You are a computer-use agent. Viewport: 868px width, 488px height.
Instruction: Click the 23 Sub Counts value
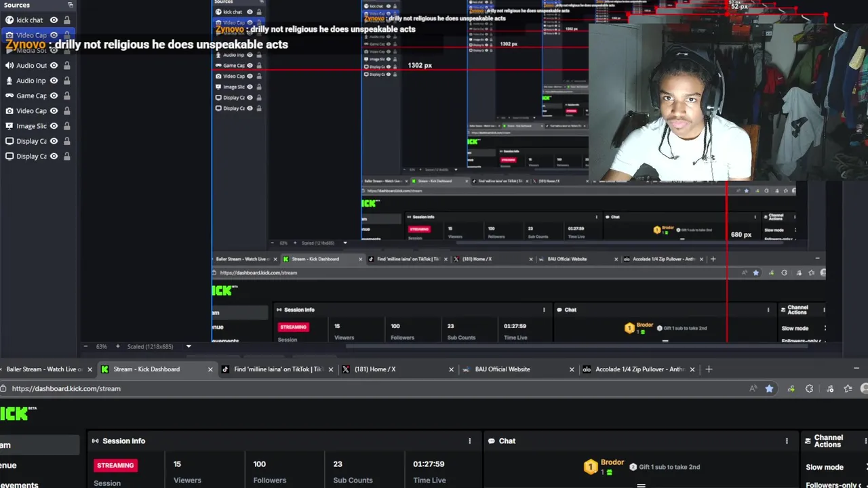(338, 464)
